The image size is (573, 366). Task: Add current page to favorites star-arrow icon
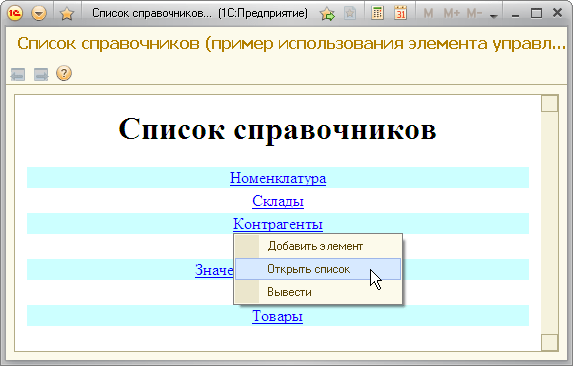(327, 14)
